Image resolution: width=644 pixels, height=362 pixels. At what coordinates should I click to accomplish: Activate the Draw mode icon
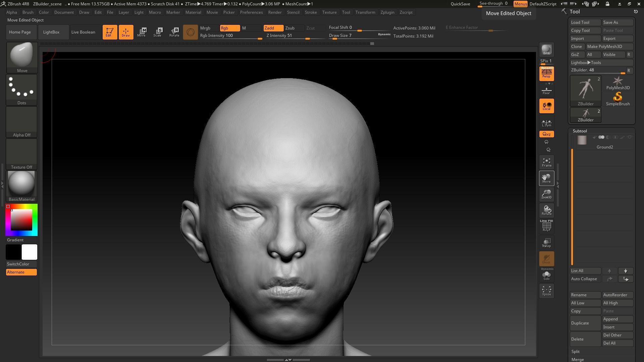[126, 32]
